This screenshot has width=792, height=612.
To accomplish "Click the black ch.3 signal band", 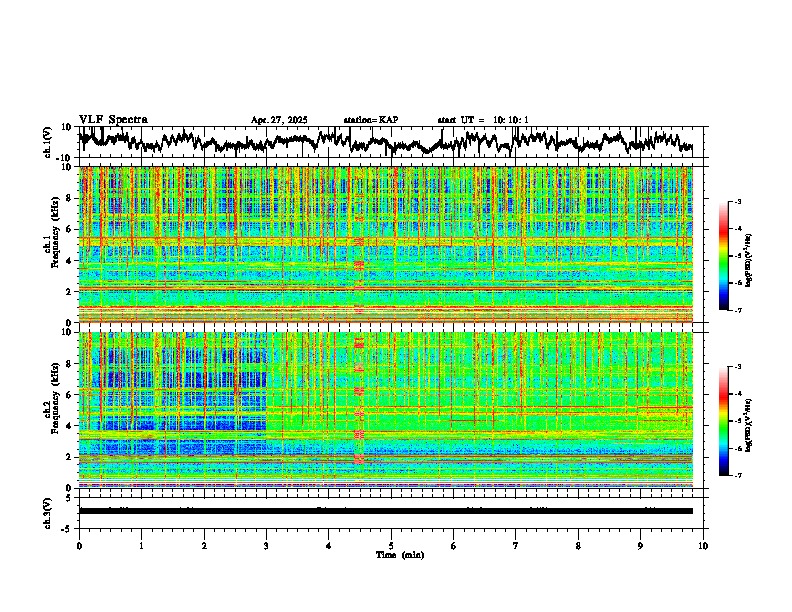I will tap(385, 511).
